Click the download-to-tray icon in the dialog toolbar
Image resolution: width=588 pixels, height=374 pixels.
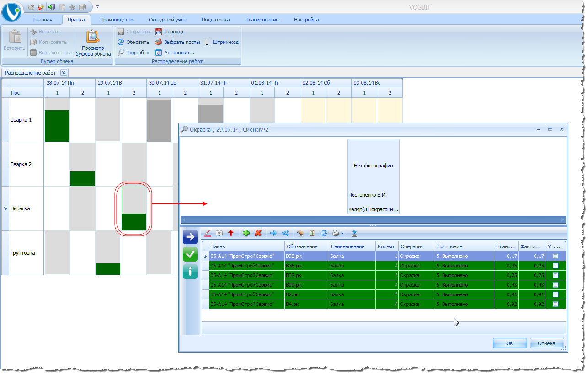(x=354, y=233)
